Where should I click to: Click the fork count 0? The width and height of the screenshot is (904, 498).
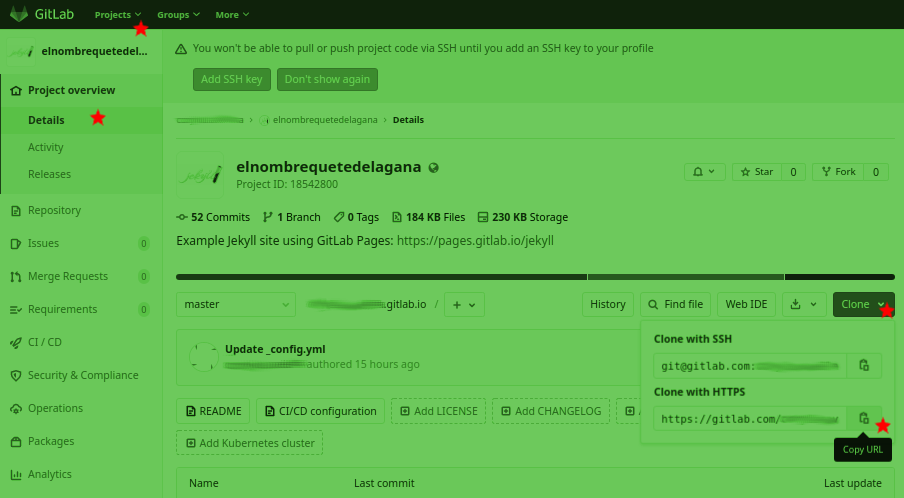point(876,172)
